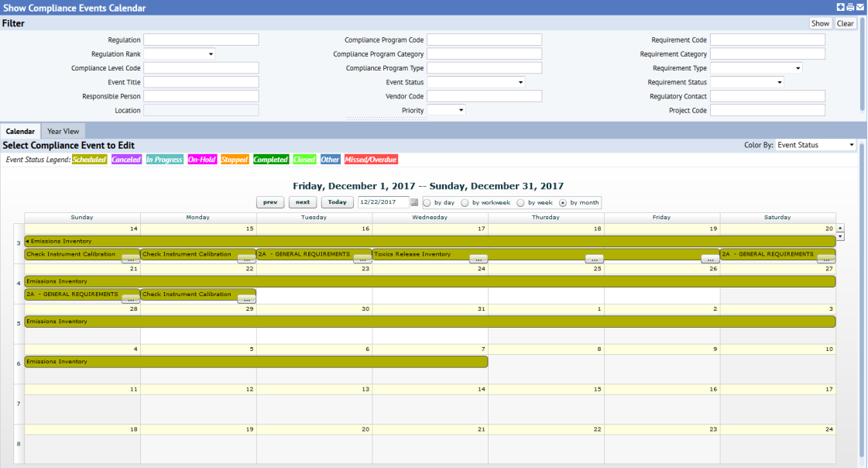Viewport: 868px width, 468px height.
Task: Click the printer icon to print calendar
Action: coord(850,7)
